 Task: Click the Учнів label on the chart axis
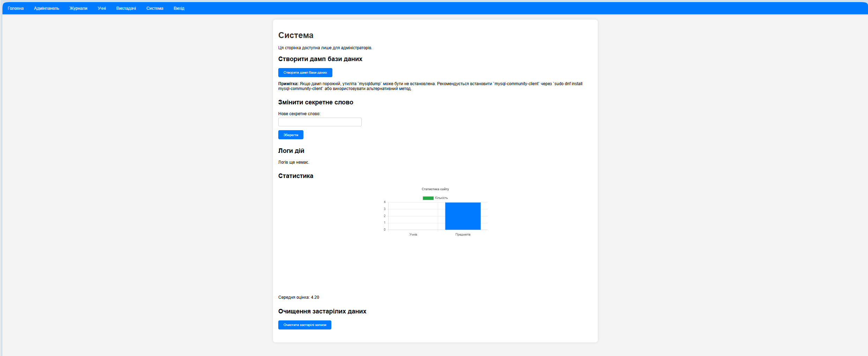tap(413, 235)
